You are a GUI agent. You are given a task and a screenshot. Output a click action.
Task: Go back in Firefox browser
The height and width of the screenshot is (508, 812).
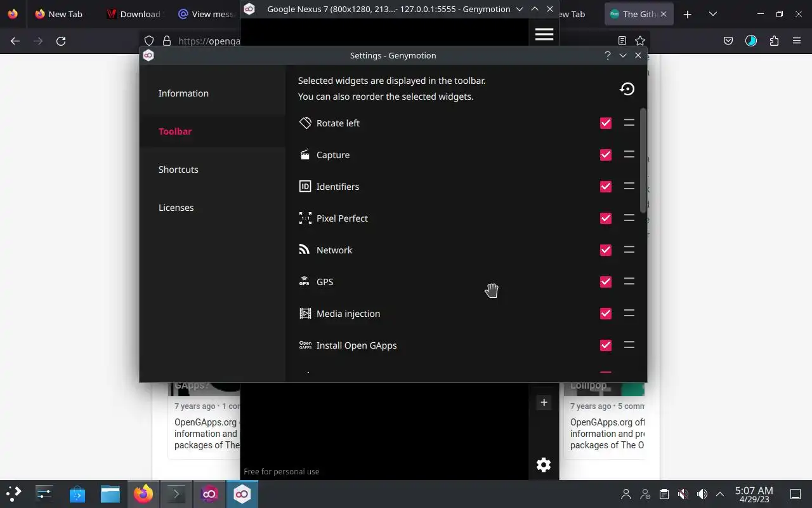pos(15,41)
